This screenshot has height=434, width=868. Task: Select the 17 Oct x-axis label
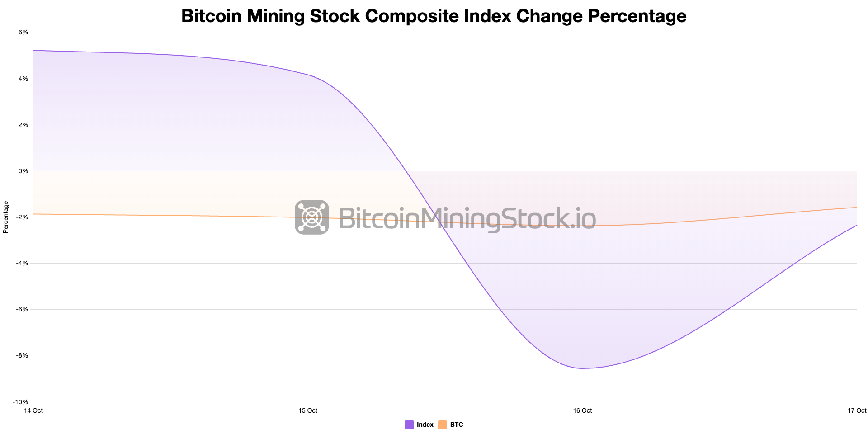(857, 410)
